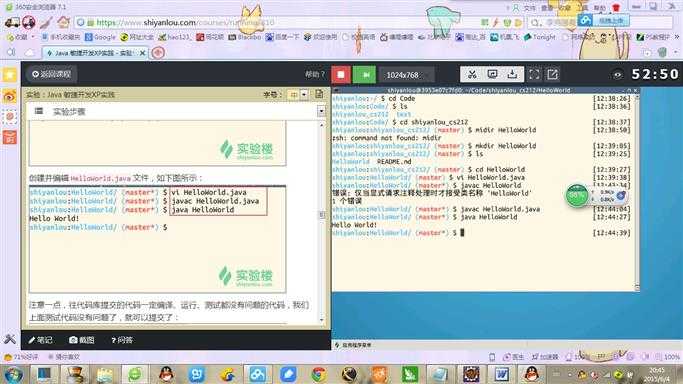Click the terminal window title bar
This screenshot has height=384, width=683.
(485, 90)
